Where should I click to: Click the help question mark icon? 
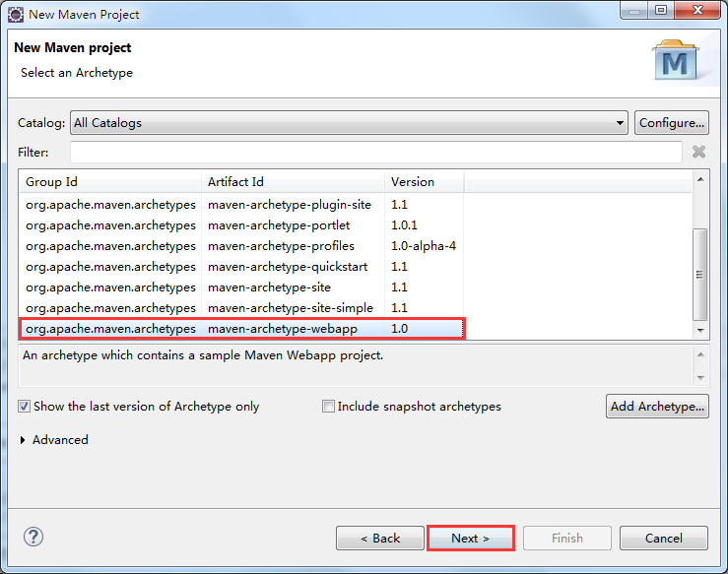[x=33, y=537]
